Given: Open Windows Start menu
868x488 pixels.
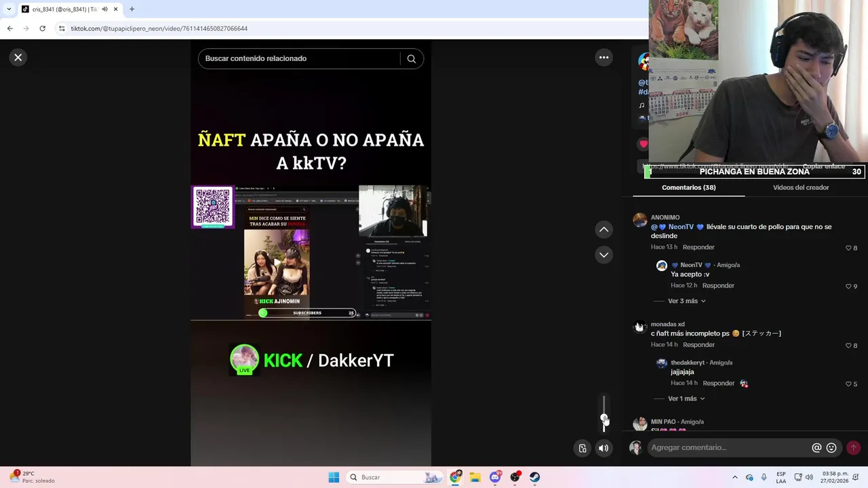Looking at the screenshot, I should 334,477.
